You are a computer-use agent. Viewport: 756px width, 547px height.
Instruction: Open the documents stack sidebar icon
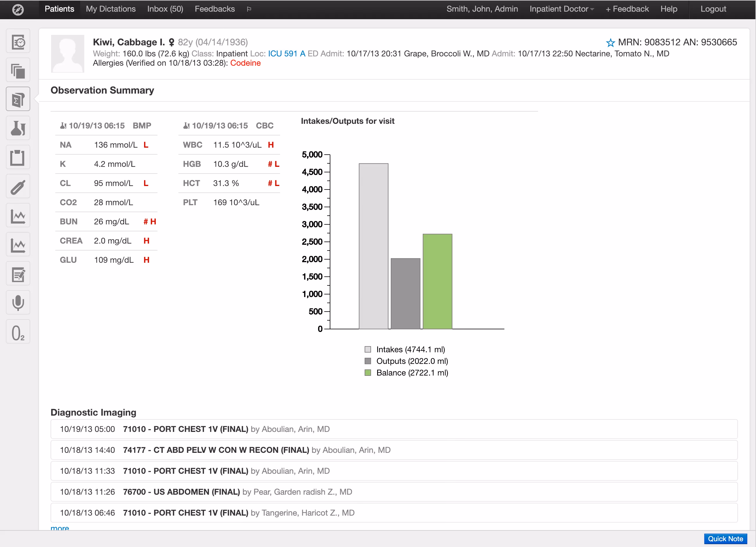18,70
